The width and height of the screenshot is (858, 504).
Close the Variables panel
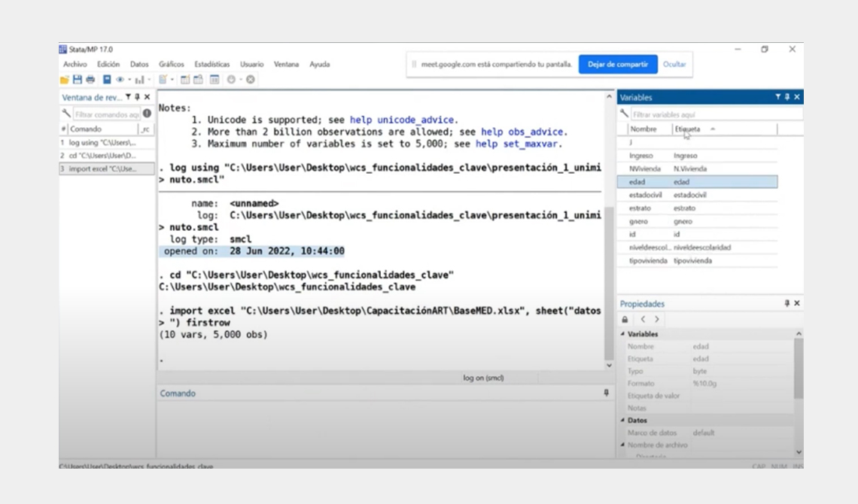coord(797,97)
